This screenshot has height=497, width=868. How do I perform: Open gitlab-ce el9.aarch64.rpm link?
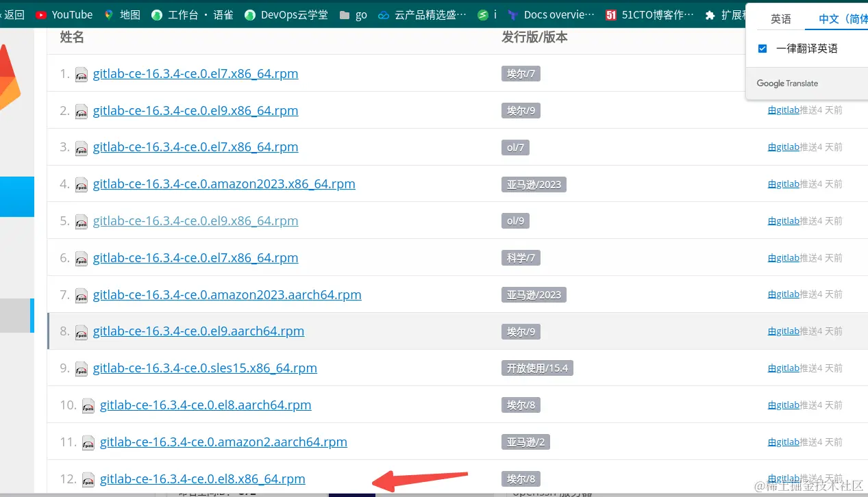(x=199, y=331)
